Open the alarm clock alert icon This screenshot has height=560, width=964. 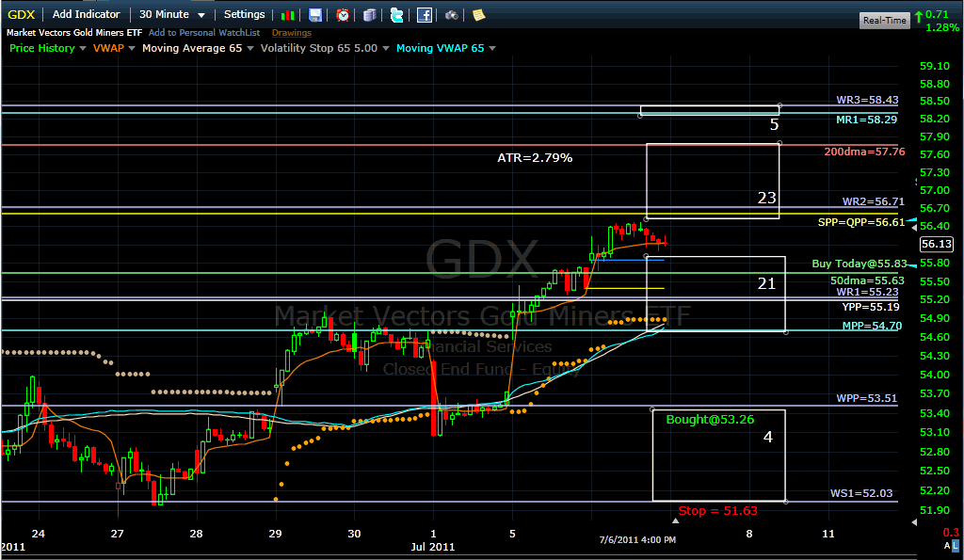(343, 15)
